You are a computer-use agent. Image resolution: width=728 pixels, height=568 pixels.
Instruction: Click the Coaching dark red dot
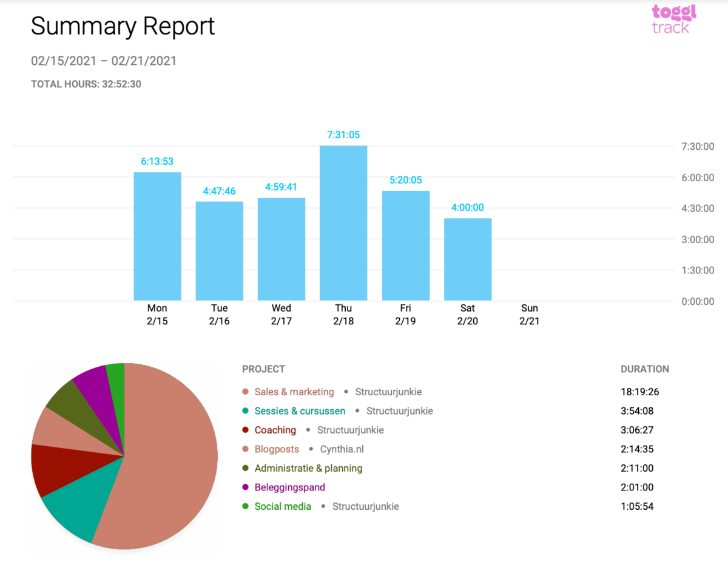[246, 430]
